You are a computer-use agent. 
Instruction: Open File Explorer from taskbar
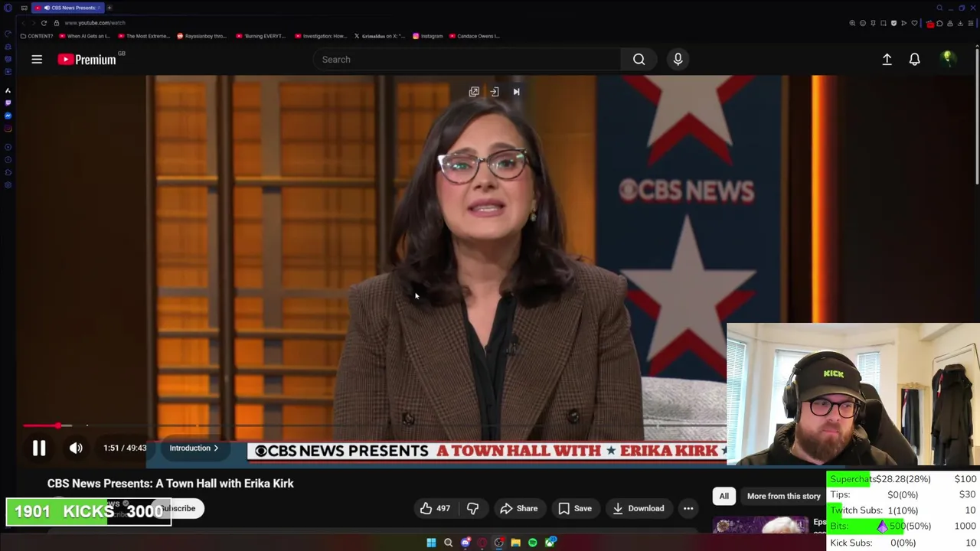click(x=516, y=543)
